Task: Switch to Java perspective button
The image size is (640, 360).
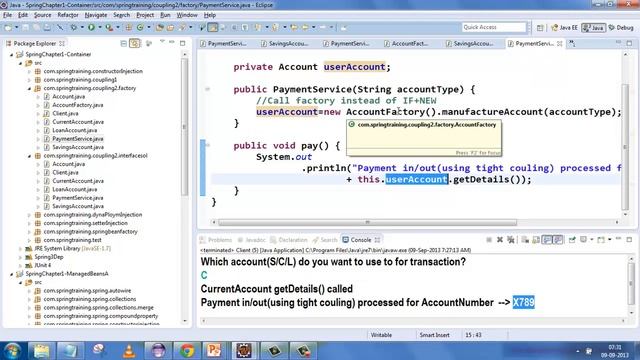Action: (x=593, y=27)
